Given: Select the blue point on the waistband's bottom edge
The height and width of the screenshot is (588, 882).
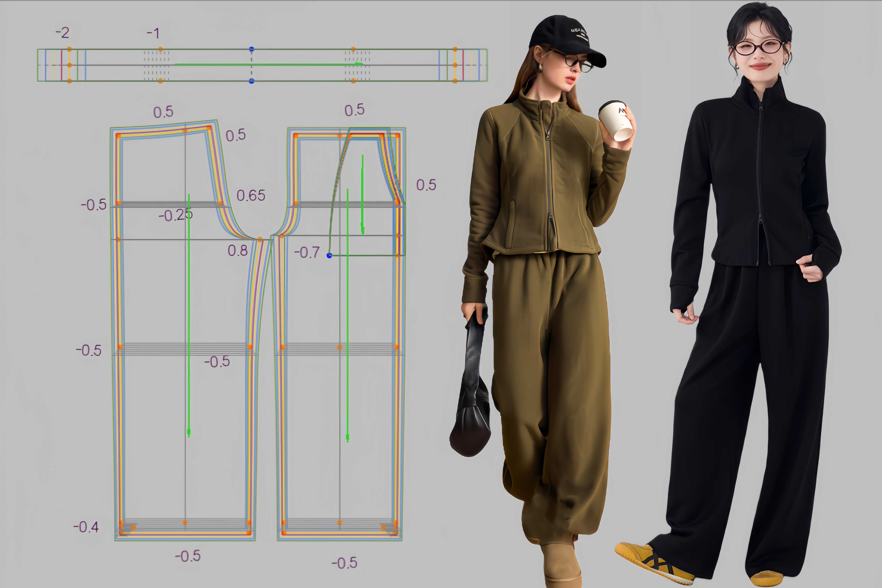Looking at the screenshot, I should [x=251, y=81].
